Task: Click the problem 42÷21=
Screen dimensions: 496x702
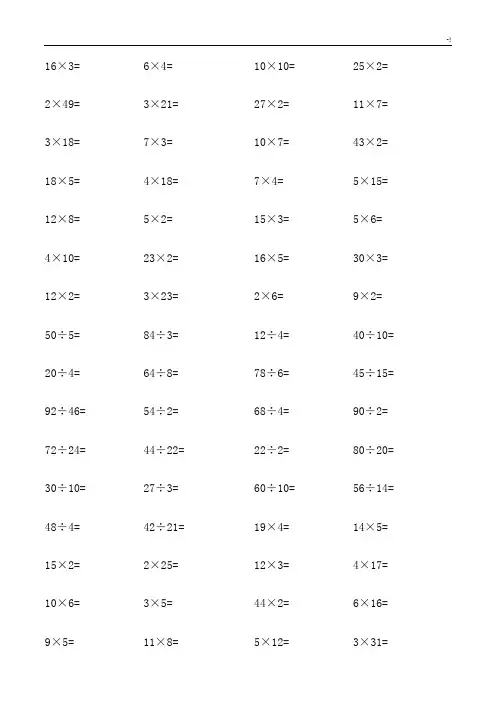Action: (164, 527)
